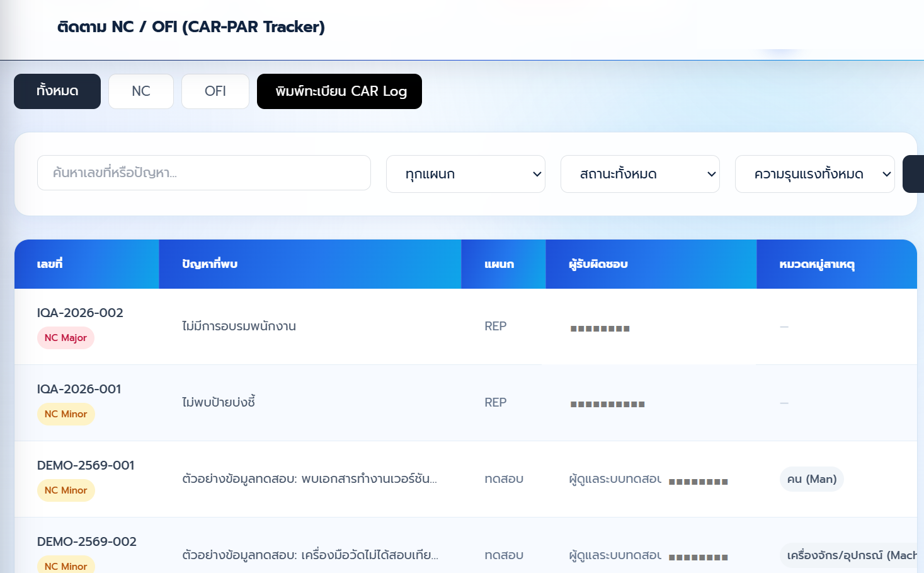Click ทดสอบ department in DEMO-2569-002 row
Screen dimensions: 924x573
pos(504,555)
